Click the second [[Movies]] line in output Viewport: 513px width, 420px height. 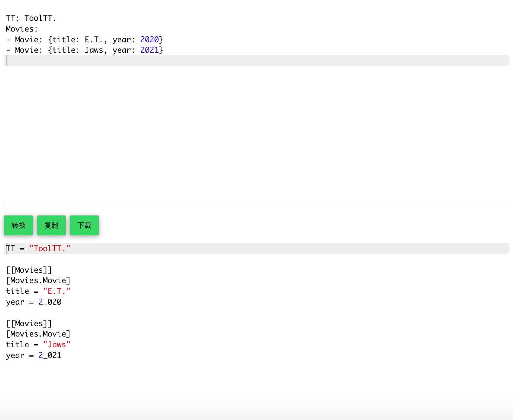point(29,323)
